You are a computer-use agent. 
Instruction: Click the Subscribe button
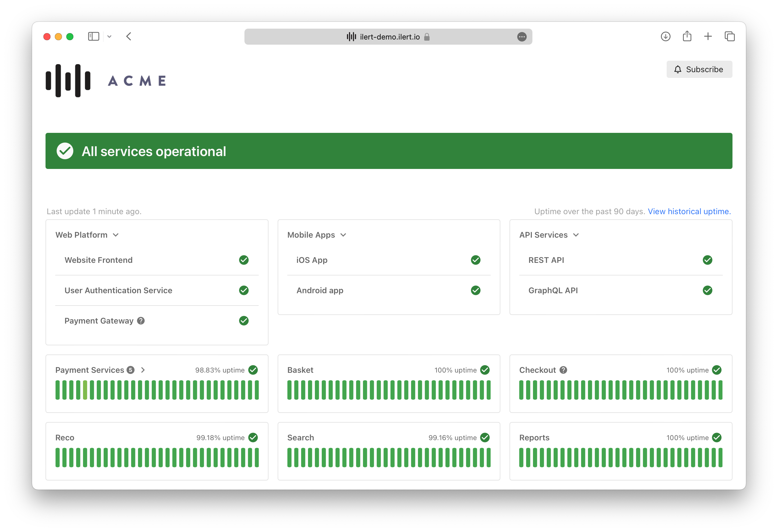coord(699,69)
